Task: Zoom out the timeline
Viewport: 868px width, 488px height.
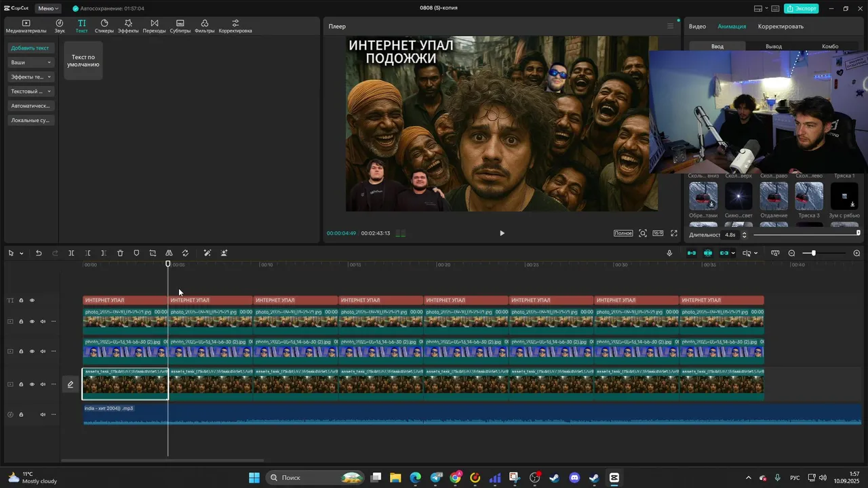Action: click(791, 253)
